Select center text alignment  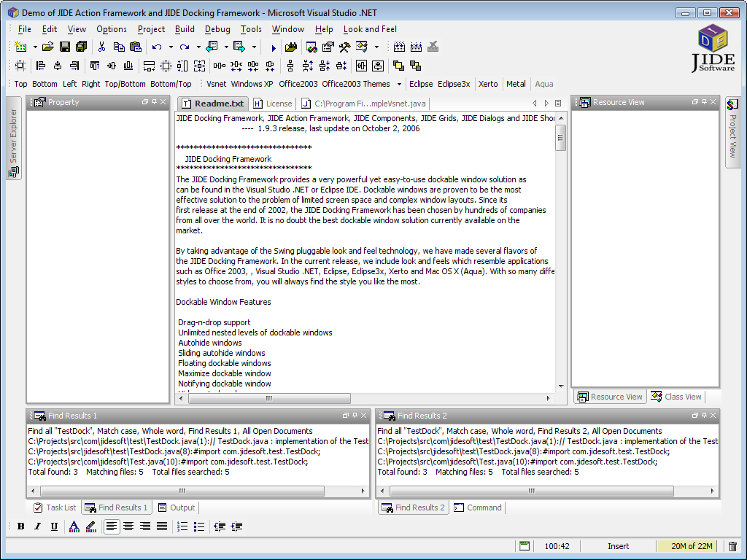pos(128,526)
